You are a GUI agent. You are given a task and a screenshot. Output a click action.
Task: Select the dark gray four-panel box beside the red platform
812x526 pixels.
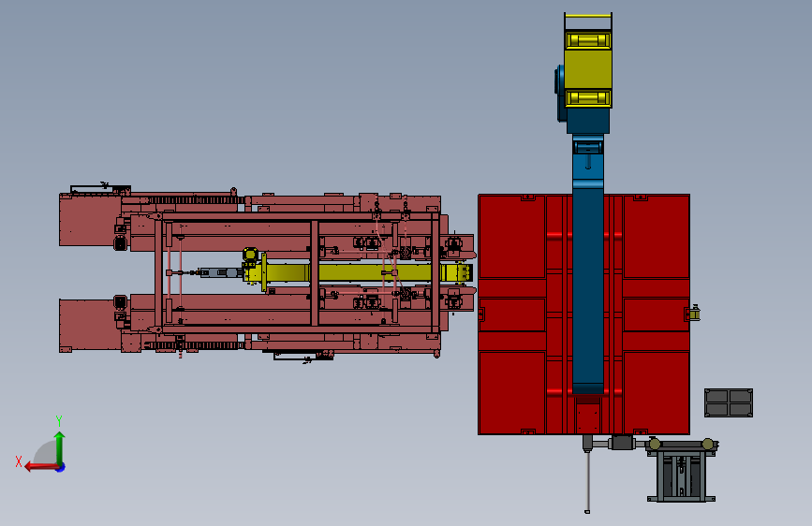click(x=729, y=402)
